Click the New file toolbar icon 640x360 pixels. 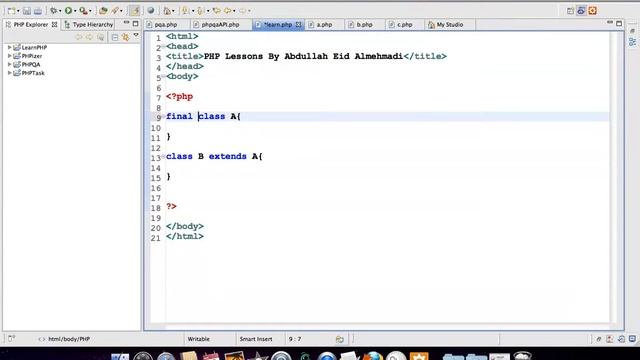coord(11,11)
